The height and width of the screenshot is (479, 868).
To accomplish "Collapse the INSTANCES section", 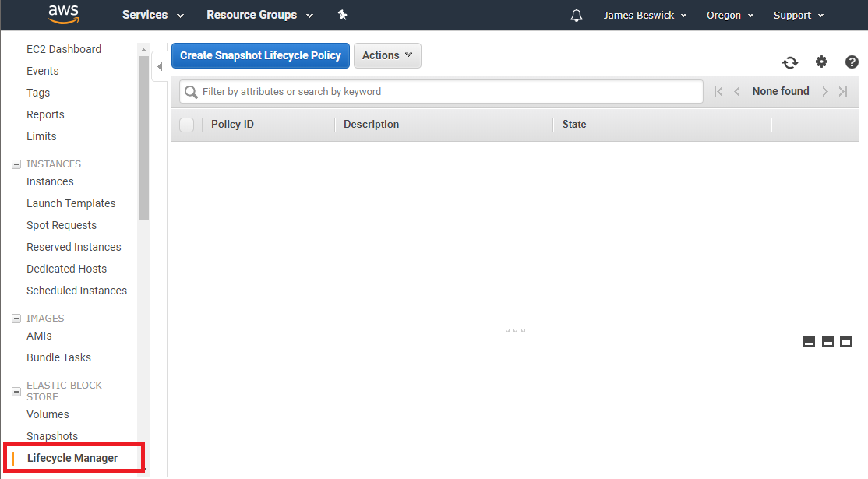I will tap(16, 164).
